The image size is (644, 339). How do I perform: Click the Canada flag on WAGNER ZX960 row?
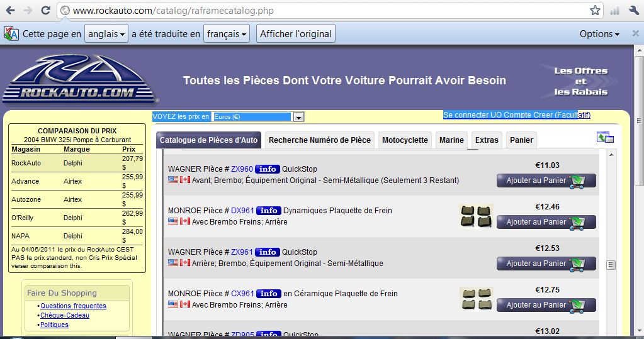click(x=185, y=179)
